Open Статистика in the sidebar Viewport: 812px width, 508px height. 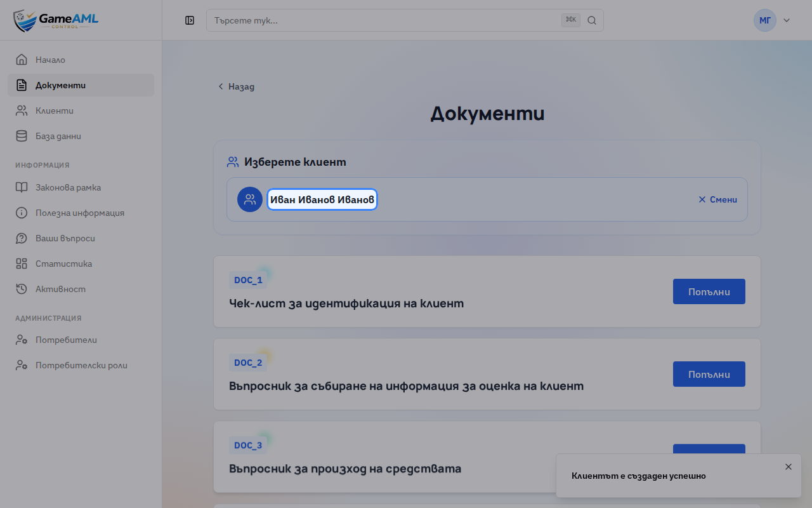(81, 264)
